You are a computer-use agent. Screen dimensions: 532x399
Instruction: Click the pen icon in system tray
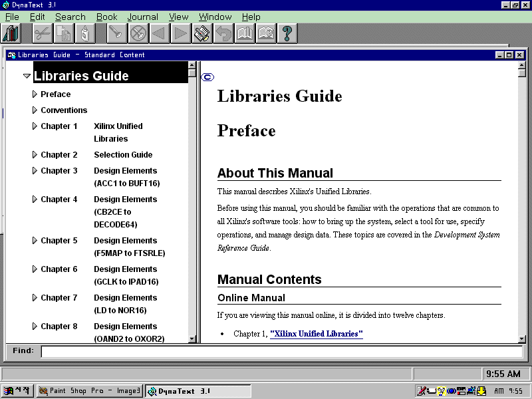point(421,391)
